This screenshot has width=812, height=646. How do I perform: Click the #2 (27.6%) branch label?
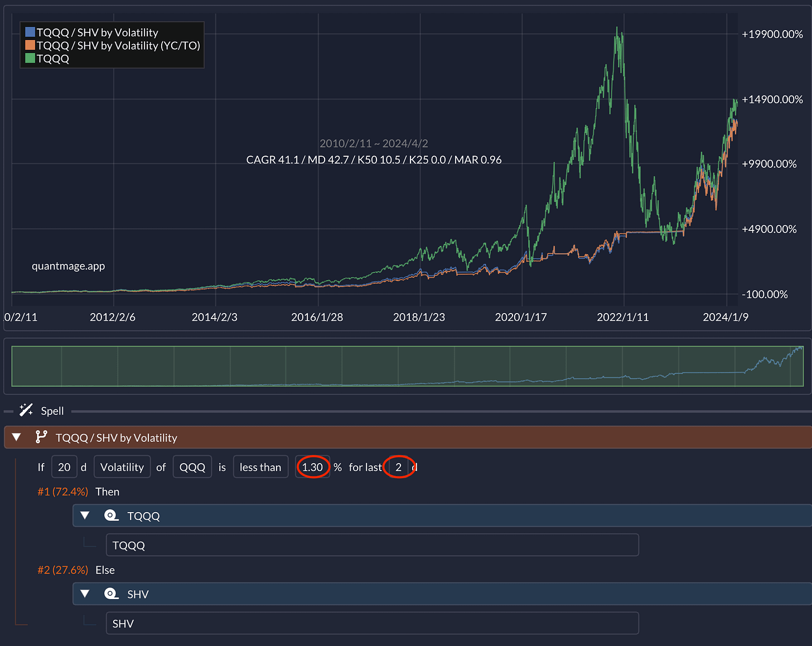click(62, 570)
